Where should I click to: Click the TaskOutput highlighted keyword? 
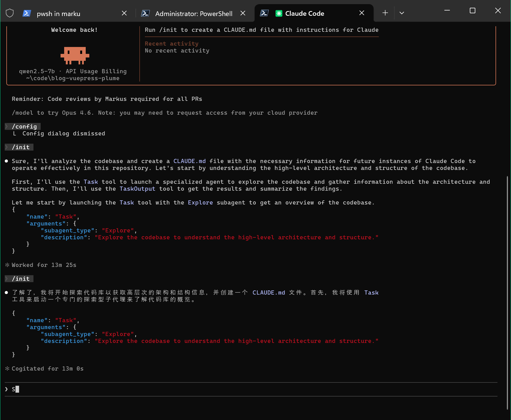pos(137,189)
